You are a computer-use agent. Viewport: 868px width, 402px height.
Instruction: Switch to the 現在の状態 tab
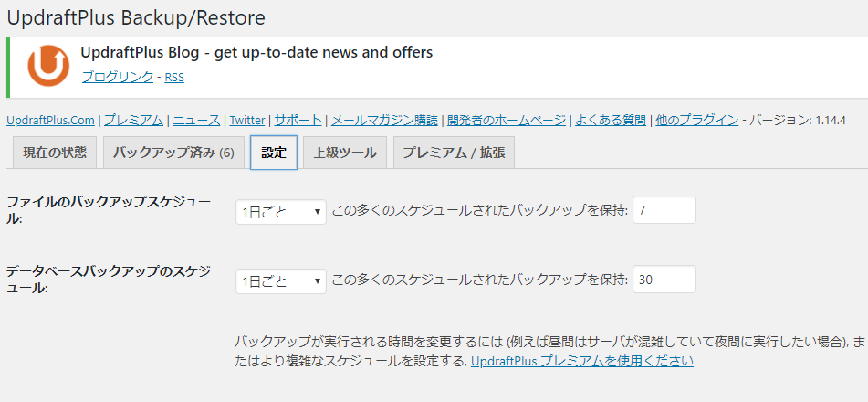[x=54, y=153]
